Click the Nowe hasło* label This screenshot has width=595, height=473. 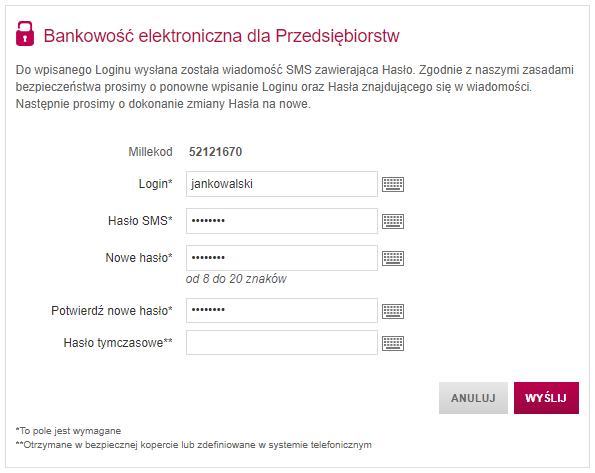[139, 258]
